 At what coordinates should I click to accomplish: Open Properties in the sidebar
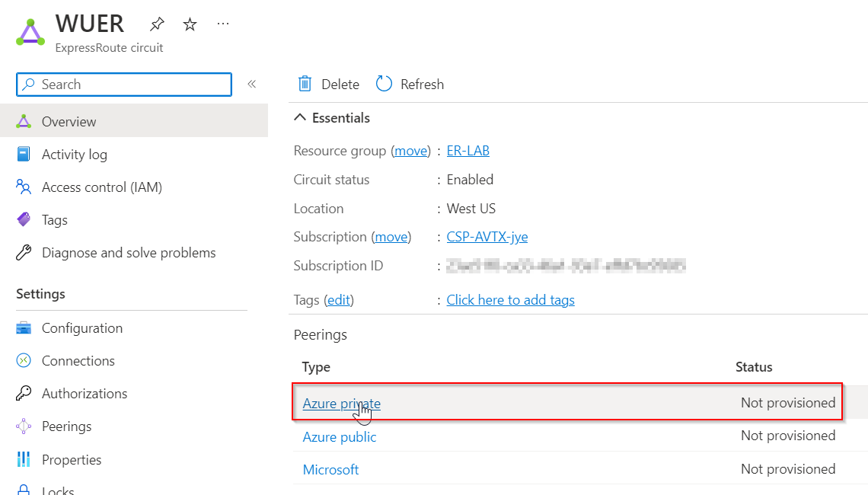(72, 459)
